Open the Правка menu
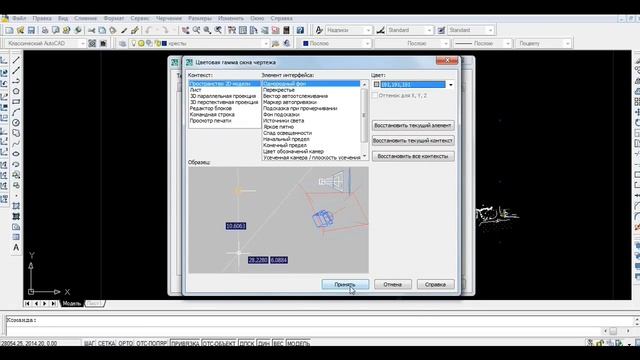 coord(42,18)
